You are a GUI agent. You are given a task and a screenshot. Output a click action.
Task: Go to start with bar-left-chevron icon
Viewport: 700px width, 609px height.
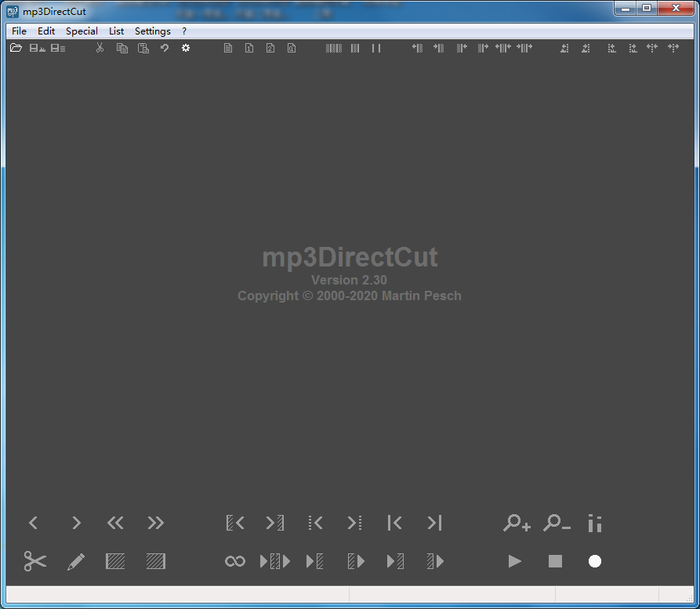click(394, 523)
